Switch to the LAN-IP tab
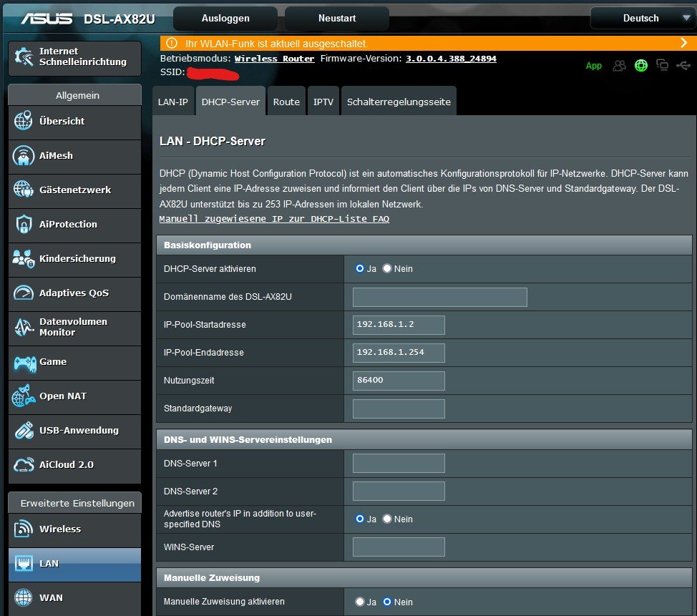Image resolution: width=697 pixels, height=616 pixels. coord(173,102)
